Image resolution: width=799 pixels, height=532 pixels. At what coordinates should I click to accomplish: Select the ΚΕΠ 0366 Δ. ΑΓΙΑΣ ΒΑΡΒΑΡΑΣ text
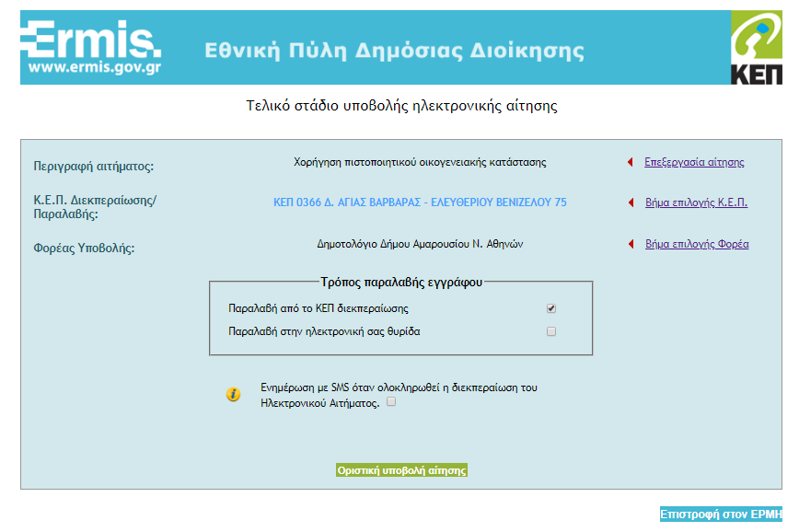point(420,202)
